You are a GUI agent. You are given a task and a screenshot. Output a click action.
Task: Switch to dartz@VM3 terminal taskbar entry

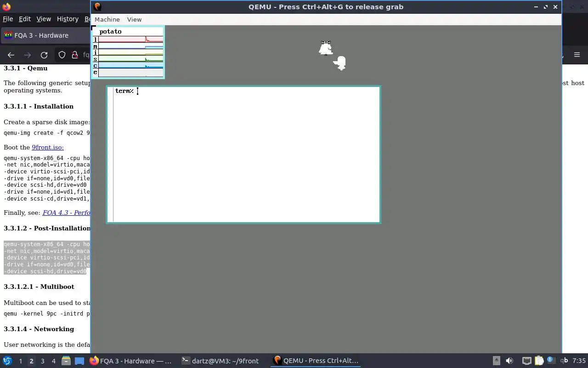pyautogui.click(x=220, y=361)
